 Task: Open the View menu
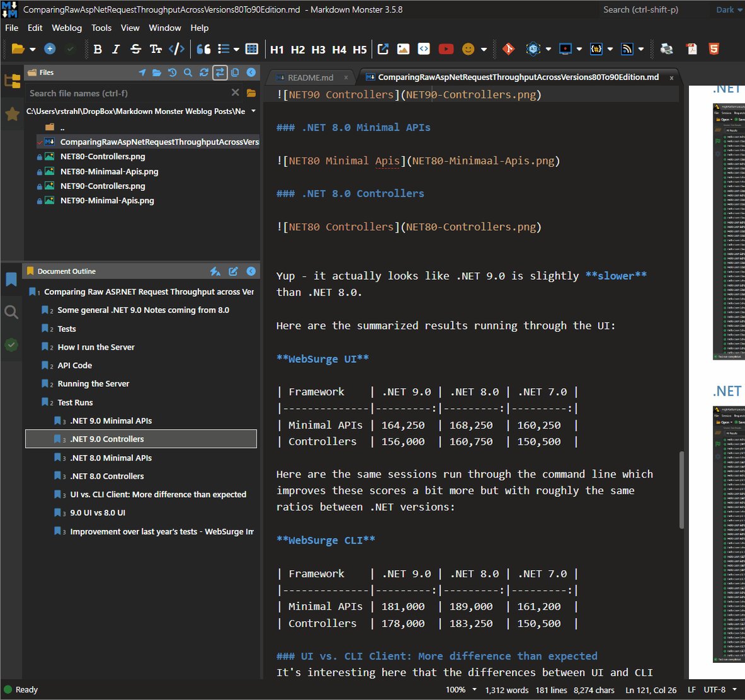click(x=130, y=28)
